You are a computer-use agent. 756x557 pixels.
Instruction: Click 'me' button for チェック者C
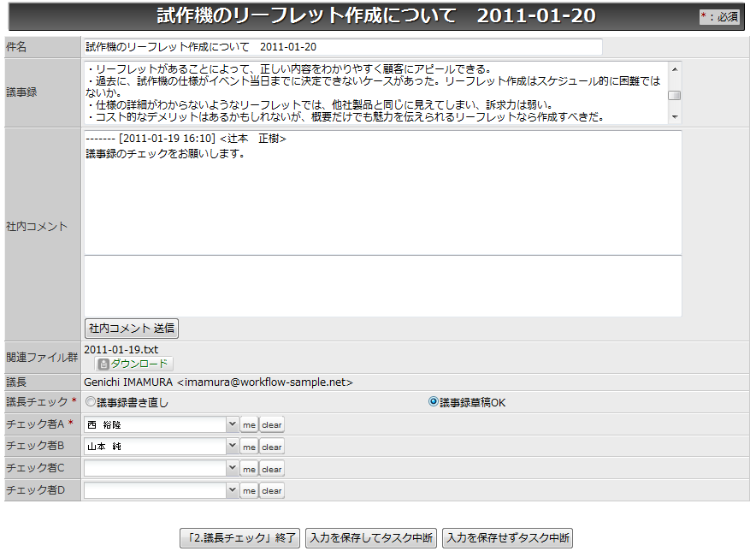pyautogui.click(x=249, y=469)
